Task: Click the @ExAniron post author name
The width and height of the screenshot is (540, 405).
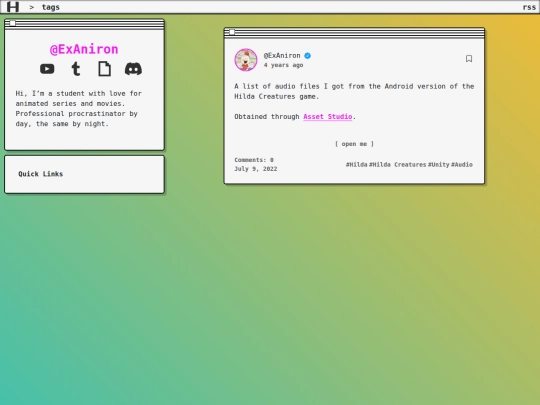Action: (x=282, y=55)
